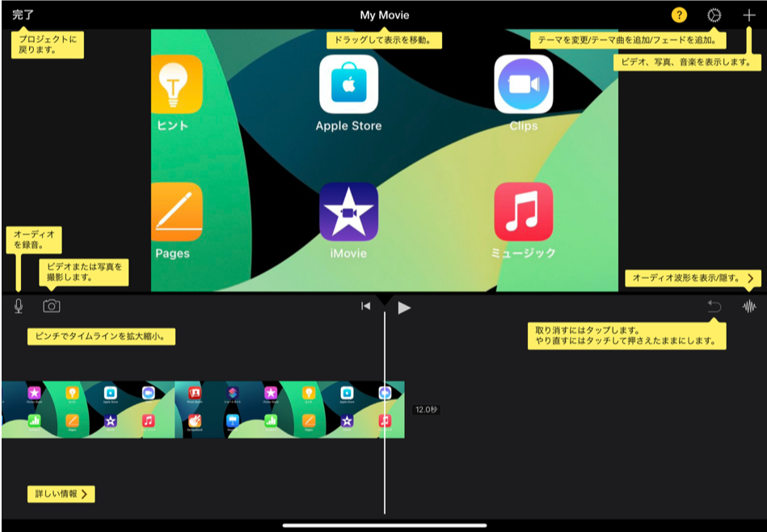Toggle audio waveform display icon
767x532 pixels.
[x=749, y=307]
